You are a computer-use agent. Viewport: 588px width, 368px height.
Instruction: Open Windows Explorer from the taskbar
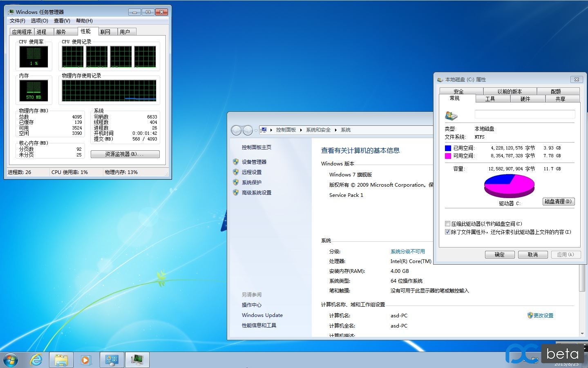click(60, 359)
